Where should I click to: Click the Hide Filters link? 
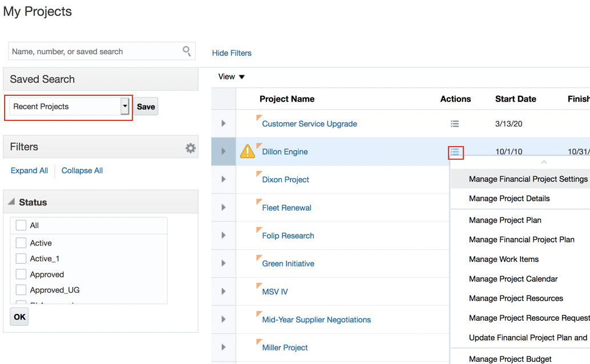[x=232, y=53]
